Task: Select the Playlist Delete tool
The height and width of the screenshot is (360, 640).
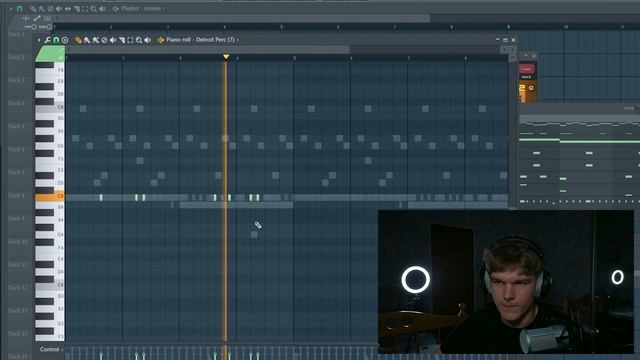Action: tap(50, 9)
